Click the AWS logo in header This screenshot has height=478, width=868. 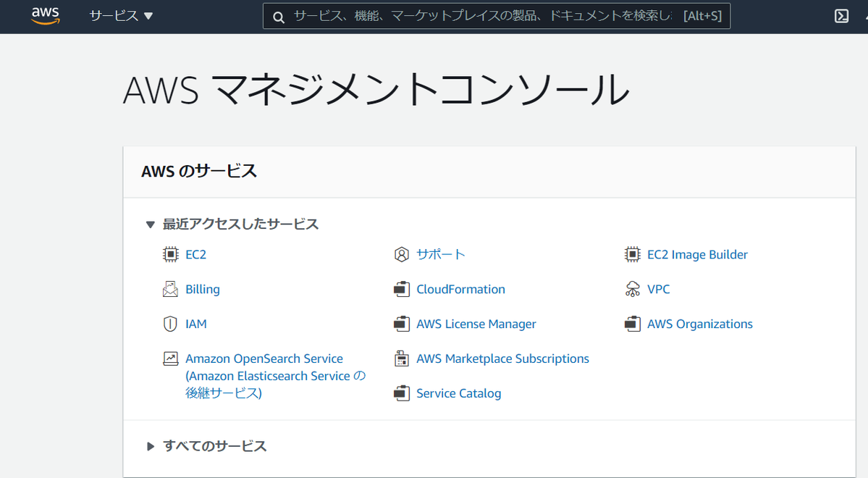pyautogui.click(x=45, y=16)
